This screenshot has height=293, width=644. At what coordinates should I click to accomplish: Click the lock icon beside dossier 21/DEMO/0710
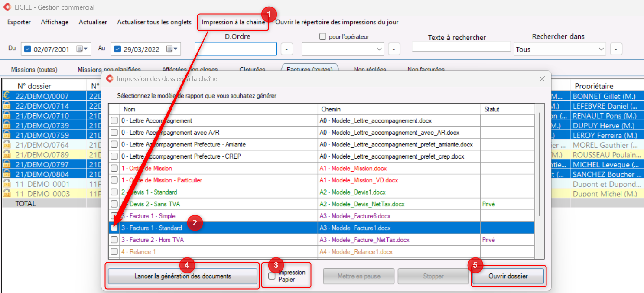coord(7,116)
